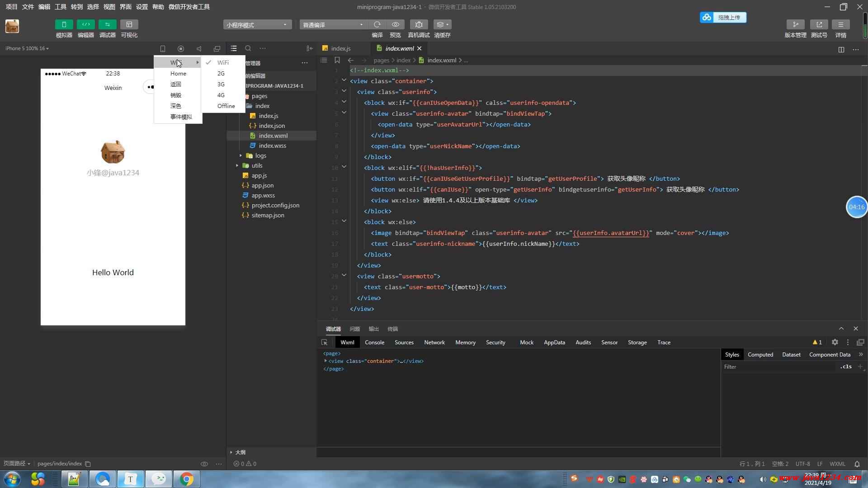Click the 可视化 visual editor icon

click(x=129, y=24)
